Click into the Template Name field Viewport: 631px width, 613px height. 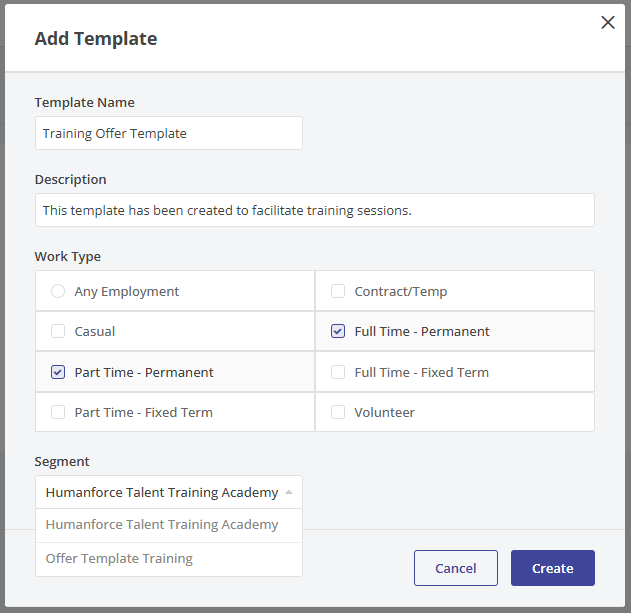coord(168,133)
